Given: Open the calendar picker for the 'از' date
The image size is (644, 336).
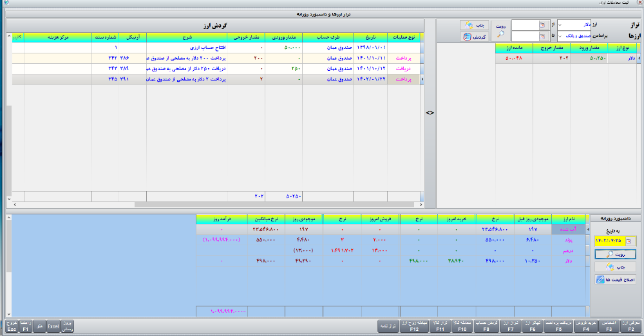Looking at the screenshot, I should pos(542,26).
